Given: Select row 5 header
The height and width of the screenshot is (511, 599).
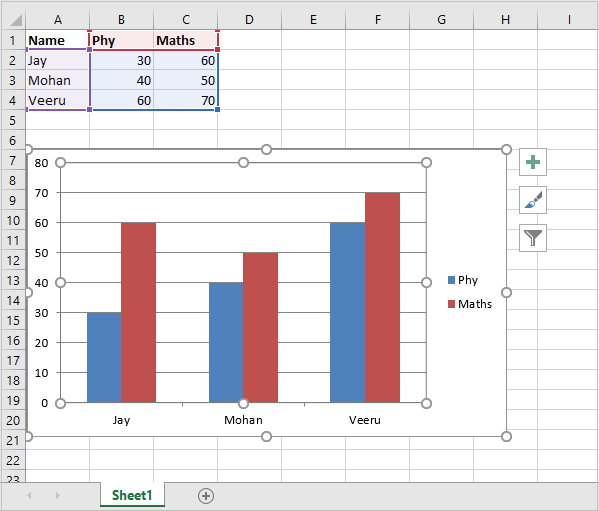Looking at the screenshot, I should tap(13, 120).
